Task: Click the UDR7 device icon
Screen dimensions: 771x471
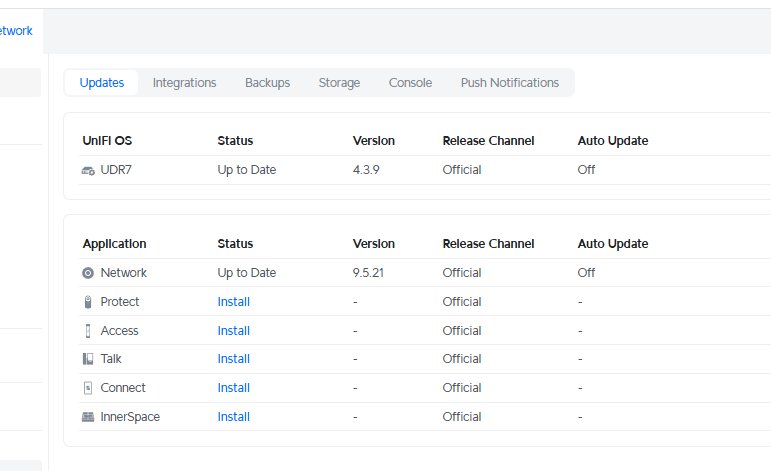Action: pos(88,170)
